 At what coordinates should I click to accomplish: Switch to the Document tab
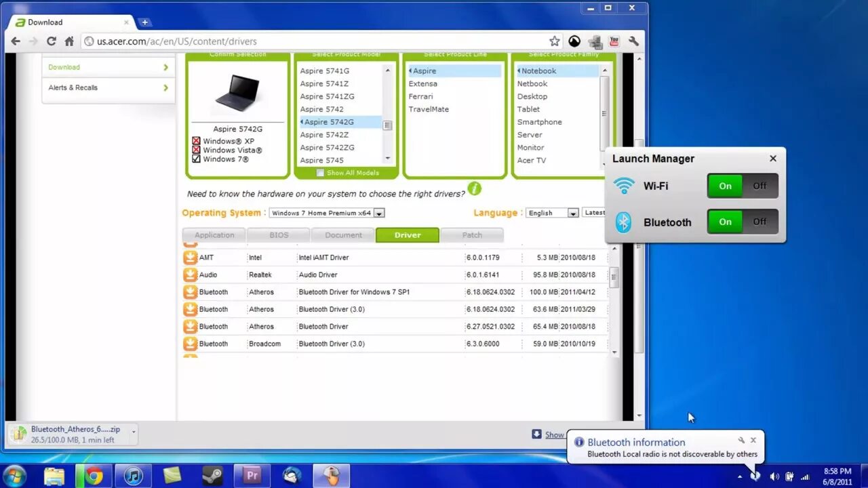(343, 235)
